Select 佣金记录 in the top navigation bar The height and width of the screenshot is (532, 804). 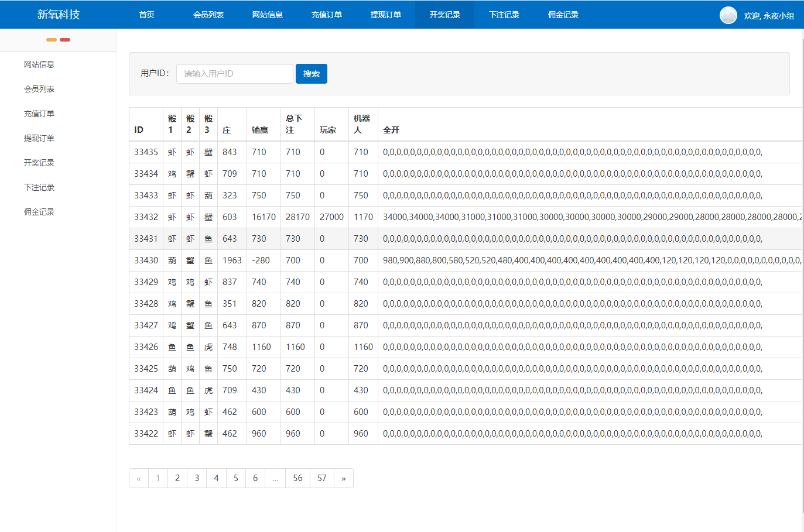(x=563, y=15)
